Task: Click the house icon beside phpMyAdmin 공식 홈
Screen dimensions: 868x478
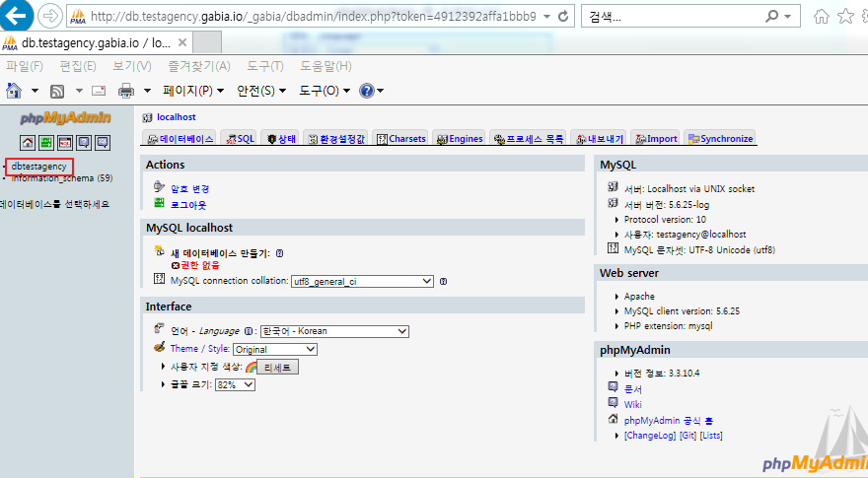Action: pos(613,419)
